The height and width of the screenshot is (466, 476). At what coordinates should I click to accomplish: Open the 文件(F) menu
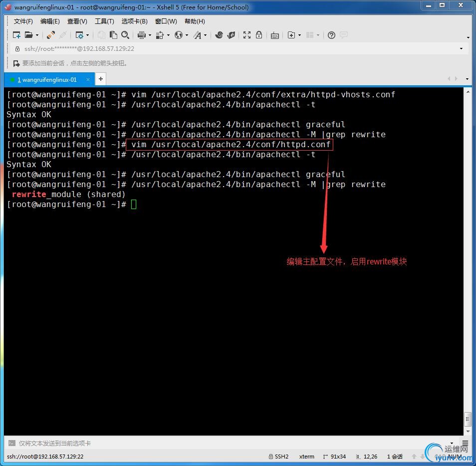coord(23,21)
